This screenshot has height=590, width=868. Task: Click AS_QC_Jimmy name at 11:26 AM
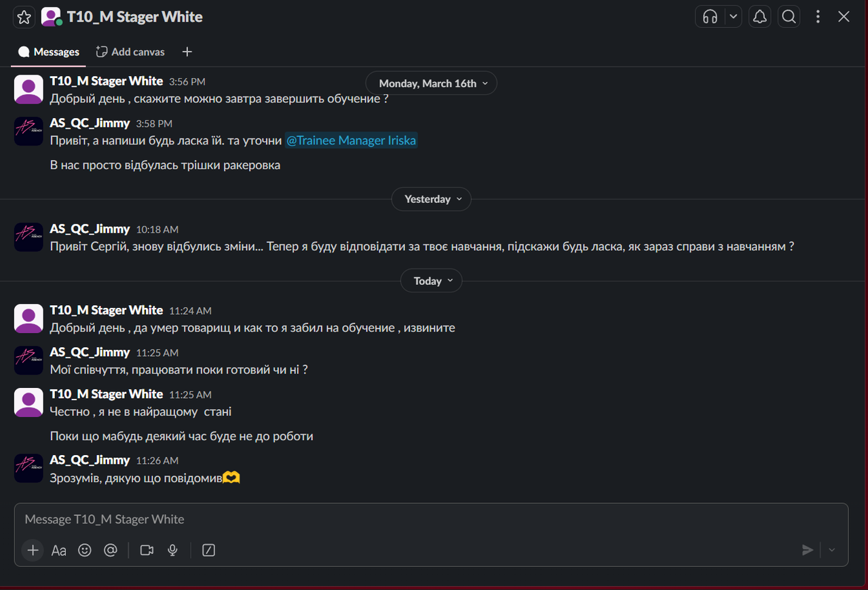[90, 460]
